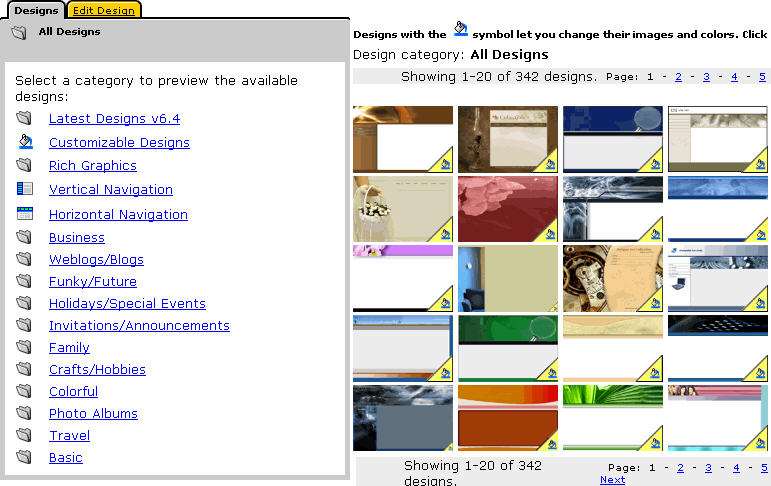Click folder icon beside Colorful

pos(24,391)
